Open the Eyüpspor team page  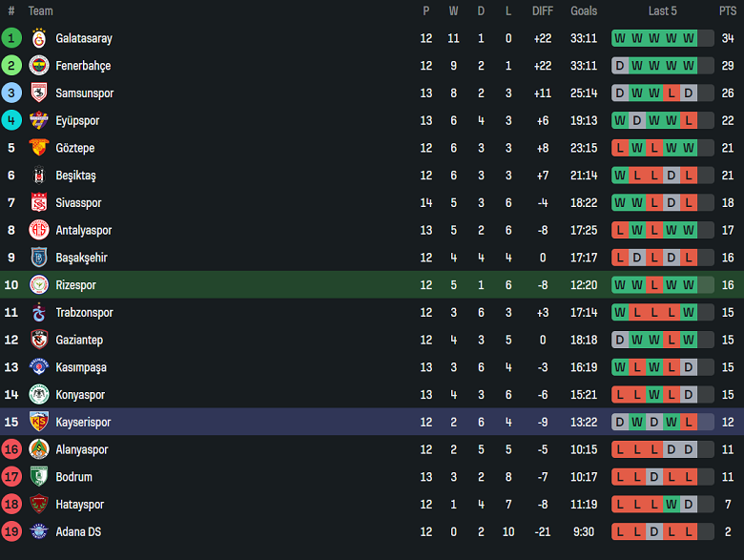(77, 121)
